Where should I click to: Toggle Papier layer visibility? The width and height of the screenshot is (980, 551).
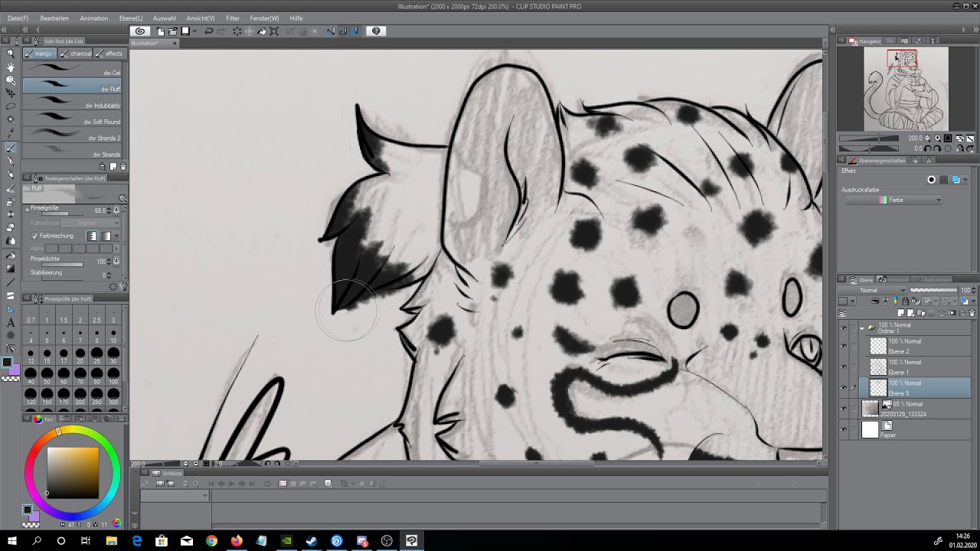click(x=844, y=429)
